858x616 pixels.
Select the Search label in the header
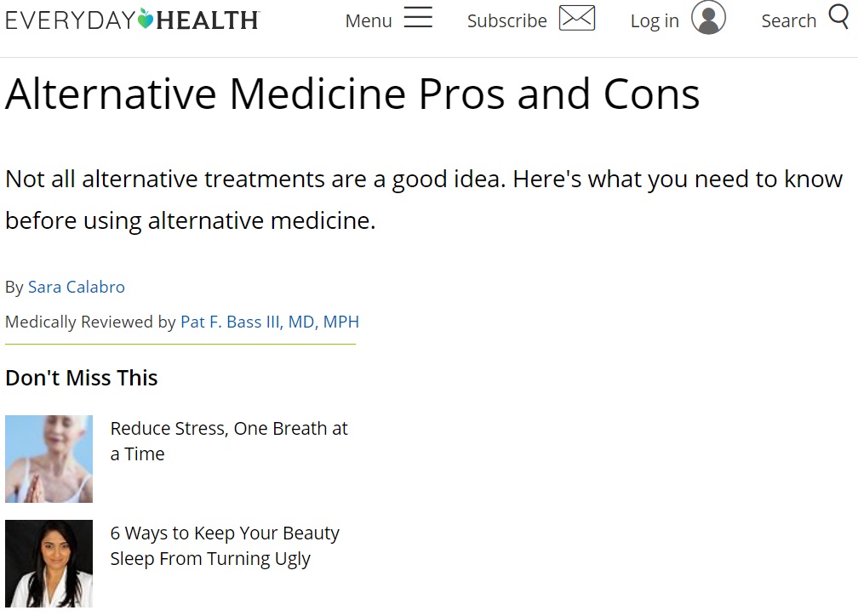788,20
